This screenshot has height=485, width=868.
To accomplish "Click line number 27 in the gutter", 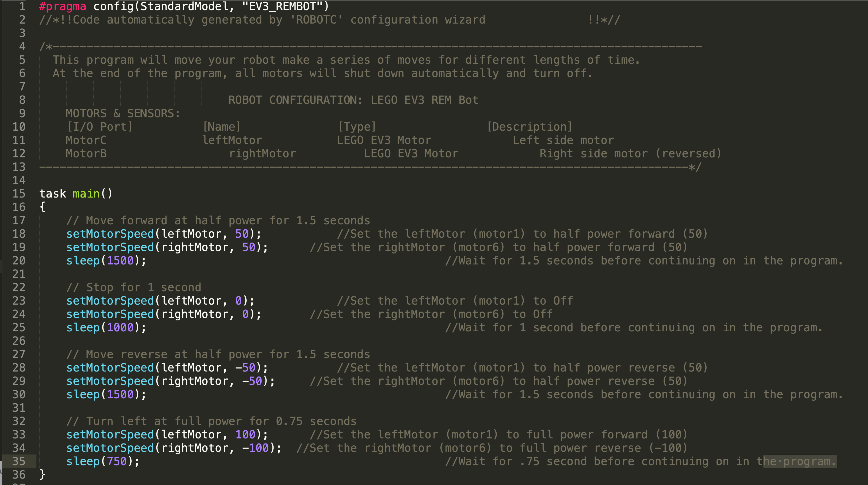I will point(19,354).
